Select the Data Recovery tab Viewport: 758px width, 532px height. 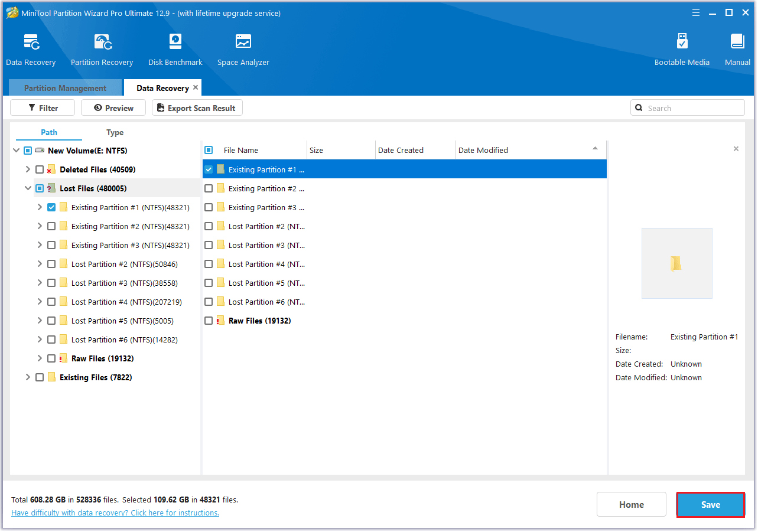pyautogui.click(x=162, y=88)
